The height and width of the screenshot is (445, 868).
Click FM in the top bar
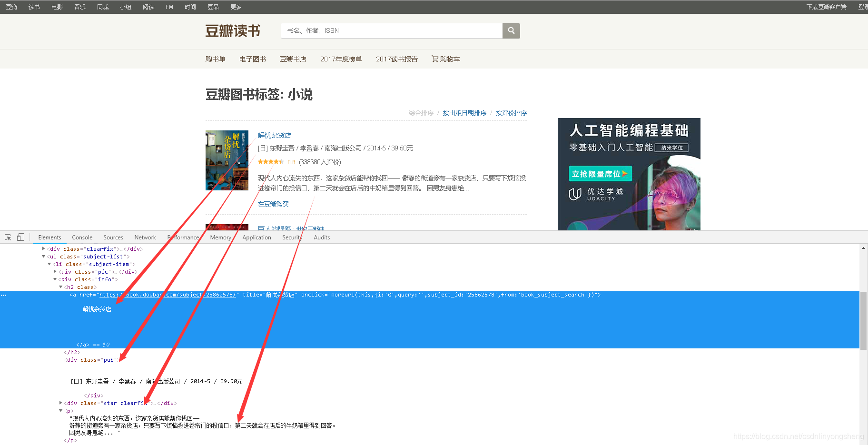pos(169,7)
